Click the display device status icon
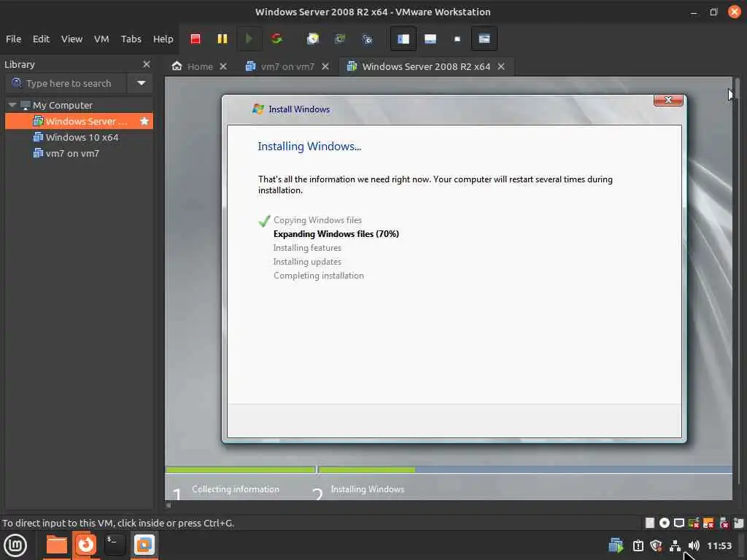747x560 pixels. [679, 523]
